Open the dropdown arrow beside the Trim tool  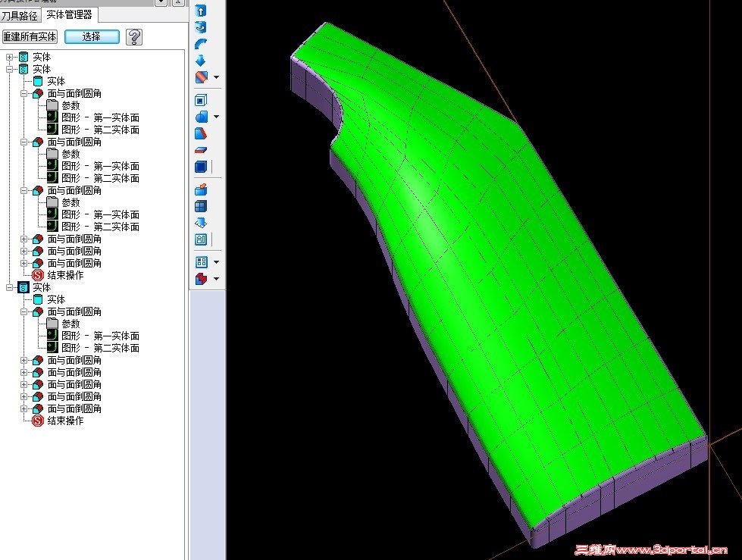click(216, 117)
